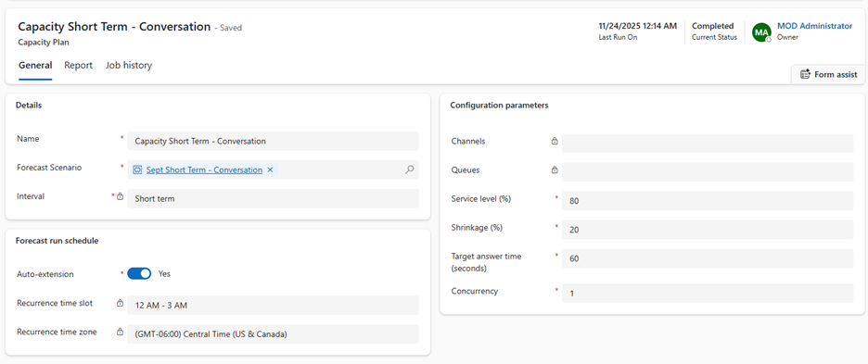The width and height of the screenshot is (868, 364).
Task: Click the Capacity Short Term - Conversation title
Action: [115, 27]
